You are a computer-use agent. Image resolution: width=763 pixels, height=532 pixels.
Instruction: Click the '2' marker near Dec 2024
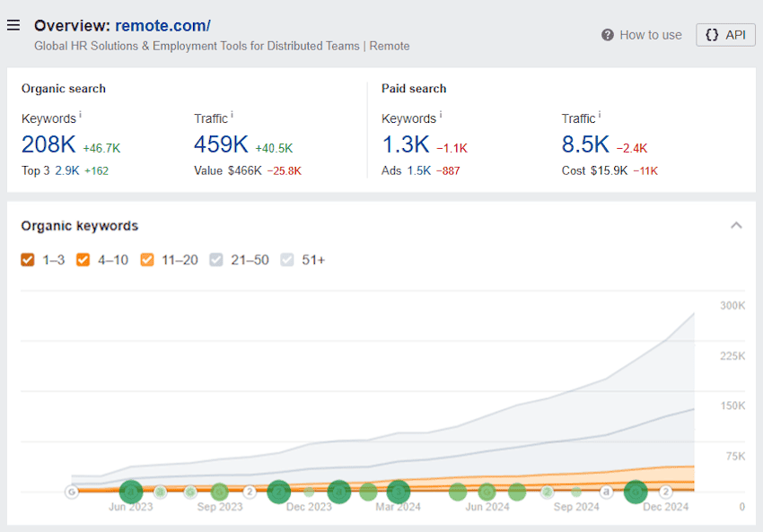tap(666, 492)
